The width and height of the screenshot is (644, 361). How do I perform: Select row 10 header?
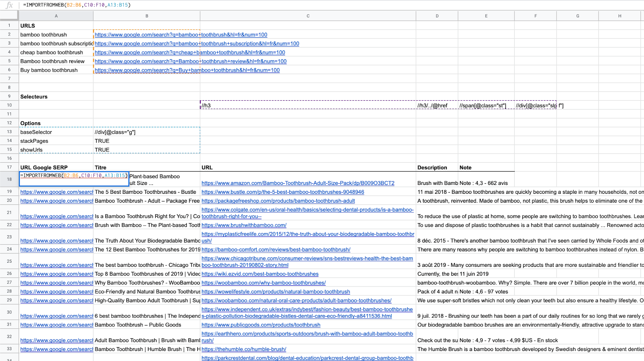tap(9, 105)
